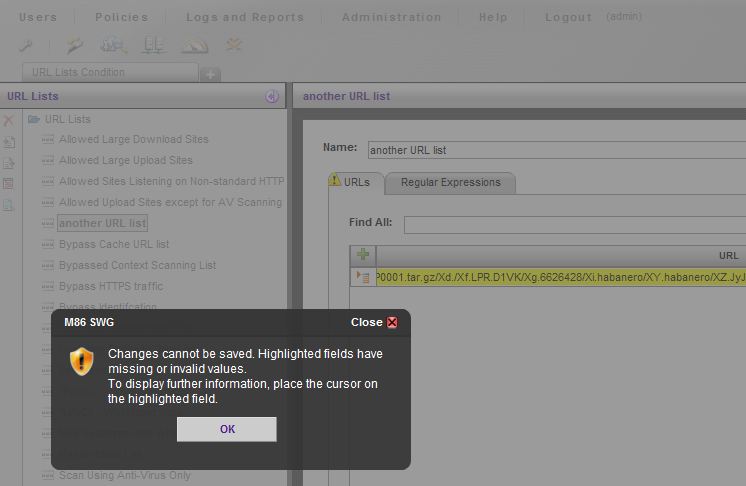The image size is (746, 486).
Task: Click OK in the M86 SWG dialog
Action: pyautogui.click(x=227, y=429)
